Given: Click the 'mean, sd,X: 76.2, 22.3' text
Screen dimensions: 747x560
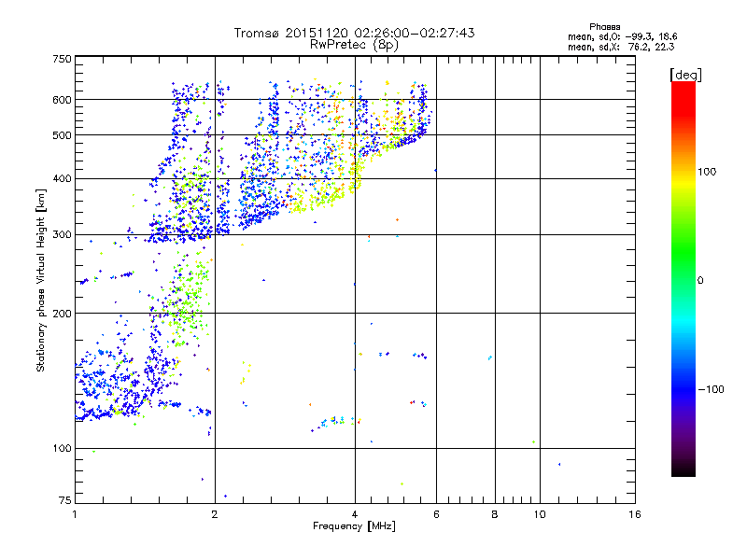Looking at the screenshot, I should [x=621, y=47].
